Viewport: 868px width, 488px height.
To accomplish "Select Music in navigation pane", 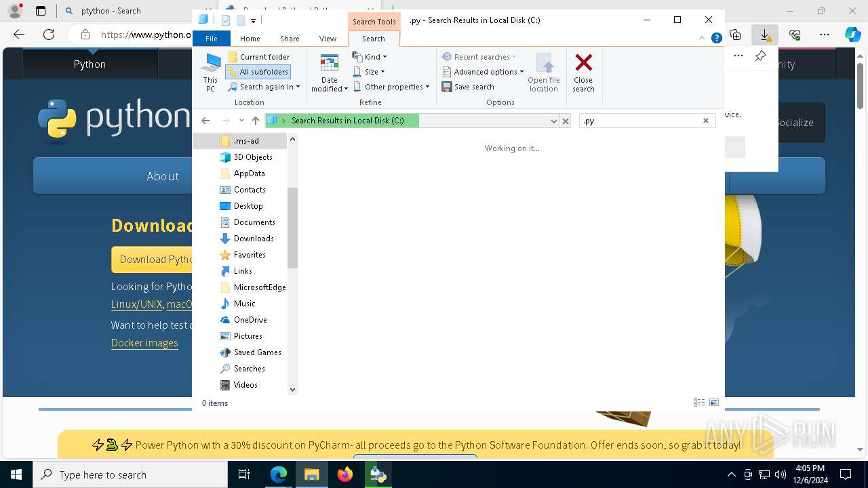I will click(238, 304).
